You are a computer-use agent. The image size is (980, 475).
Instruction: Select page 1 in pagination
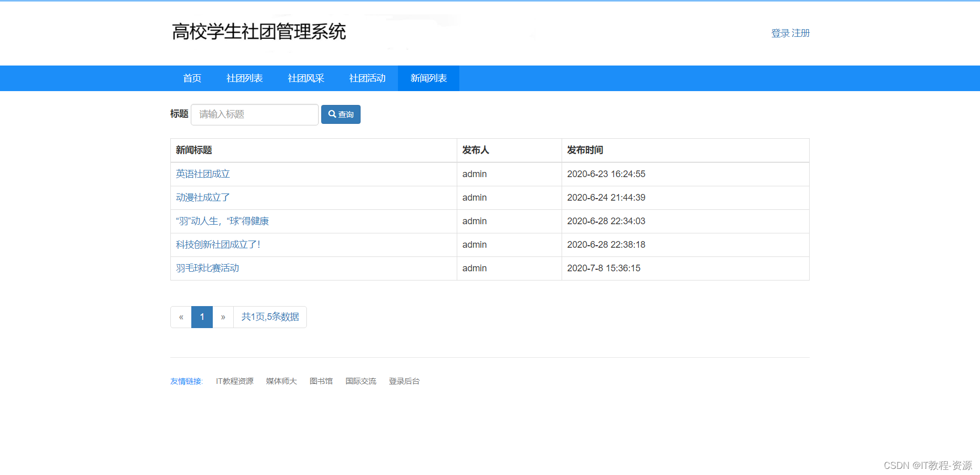pyautogui.click(x=202, y=317)
